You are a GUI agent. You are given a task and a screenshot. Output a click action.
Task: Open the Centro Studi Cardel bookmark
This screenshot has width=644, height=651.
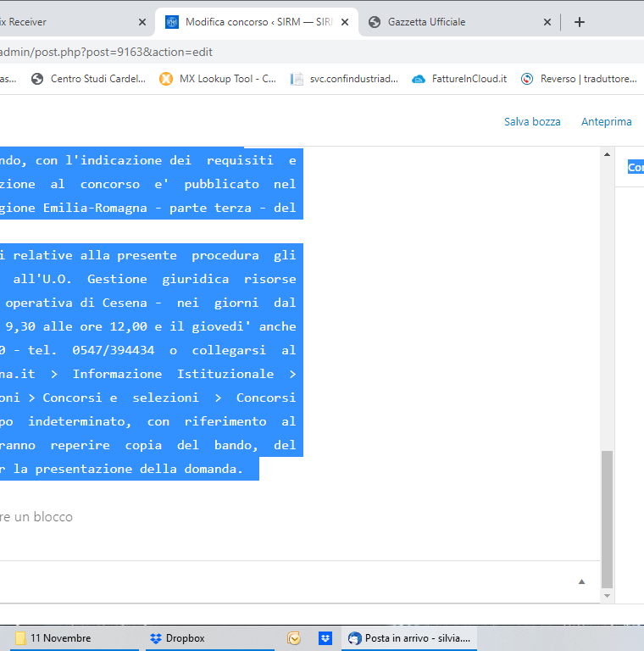[88, 79]
